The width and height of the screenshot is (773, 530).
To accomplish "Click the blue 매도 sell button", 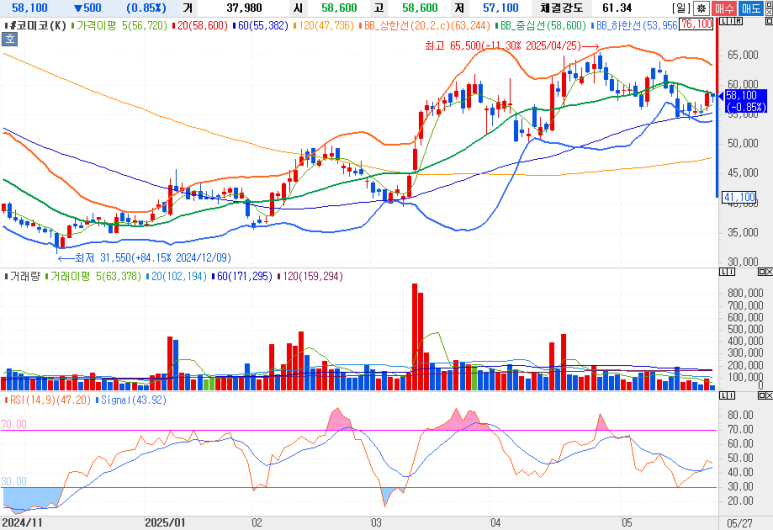I will click(750, 8).
